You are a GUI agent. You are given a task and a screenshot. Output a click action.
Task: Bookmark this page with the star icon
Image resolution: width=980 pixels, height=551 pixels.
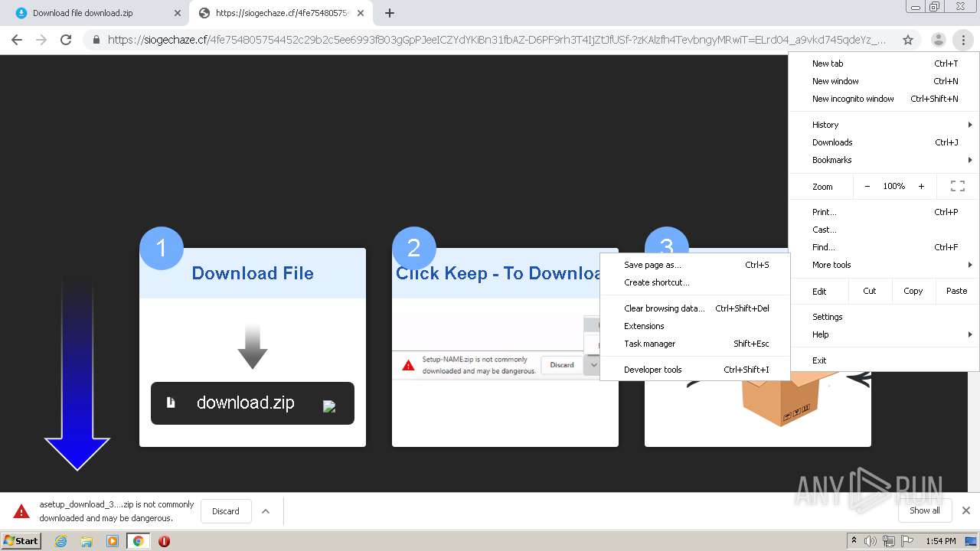pos(908,40)
